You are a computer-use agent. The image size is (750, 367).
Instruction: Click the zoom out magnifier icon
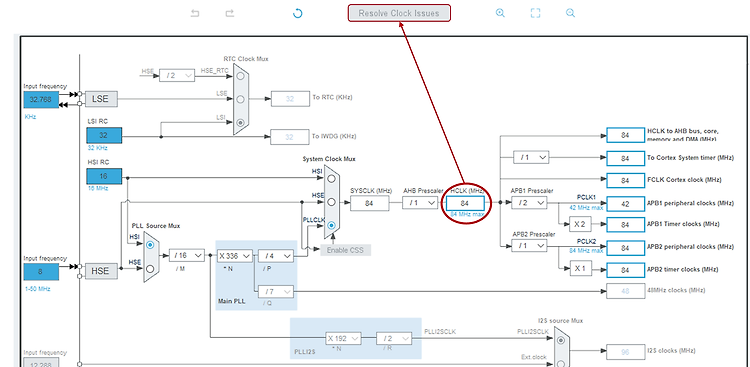[570, 13]
